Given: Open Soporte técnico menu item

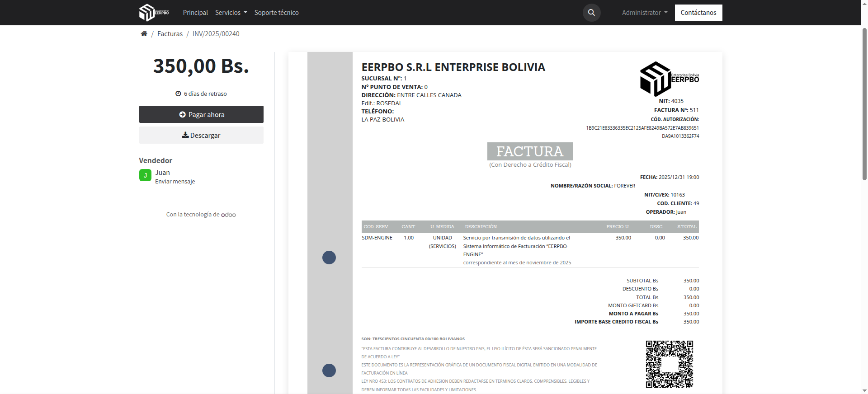Looking at the screenshot, I should [276, 13].
